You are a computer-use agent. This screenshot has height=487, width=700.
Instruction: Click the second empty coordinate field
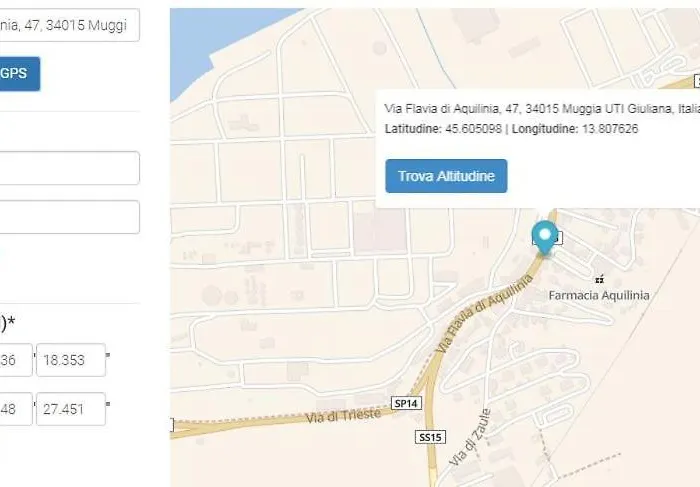click(x=68, y=217)
